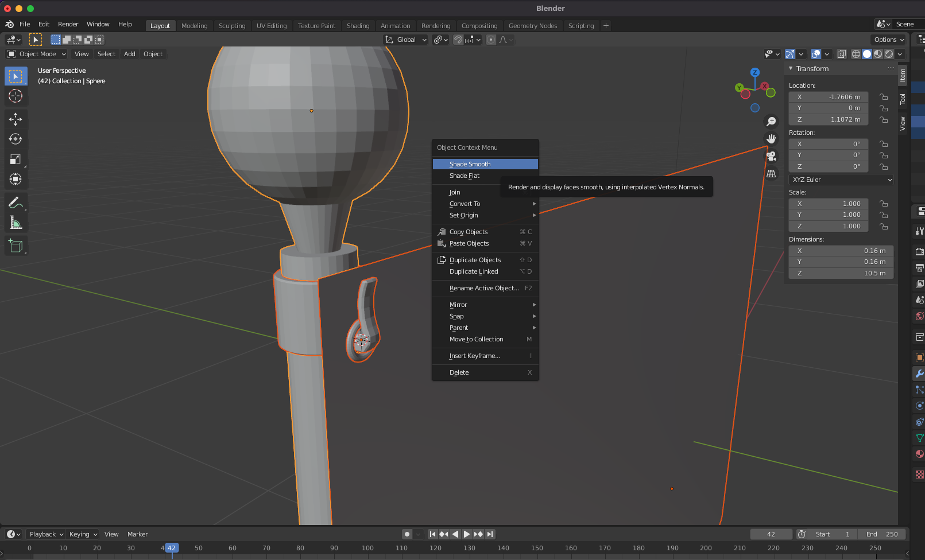This screenshot has height=560, width=925.
Task: Open the Object properties orange square tab
Action: pos(919,357)
